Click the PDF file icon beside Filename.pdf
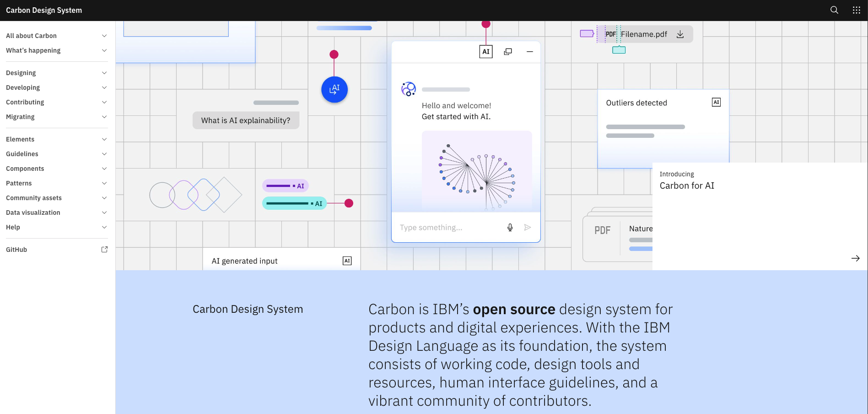Screen dimensions: 868x414 pyautogui.click(x=611, y=34)
